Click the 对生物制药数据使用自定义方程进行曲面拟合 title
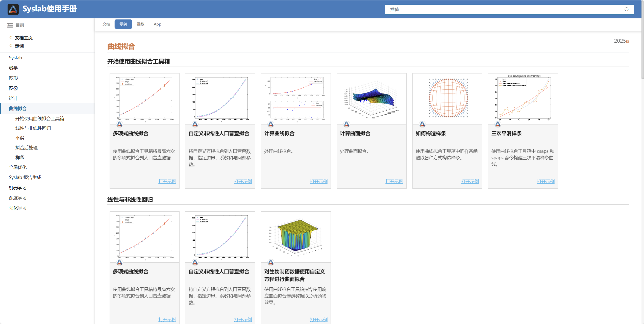This screenshot has height=324, width=644. (294, 275)
